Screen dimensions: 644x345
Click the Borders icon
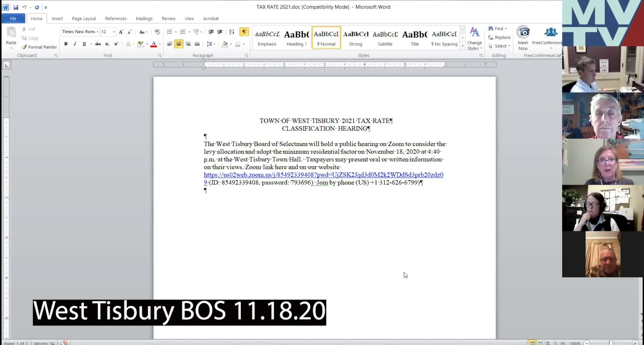point(238,44)
